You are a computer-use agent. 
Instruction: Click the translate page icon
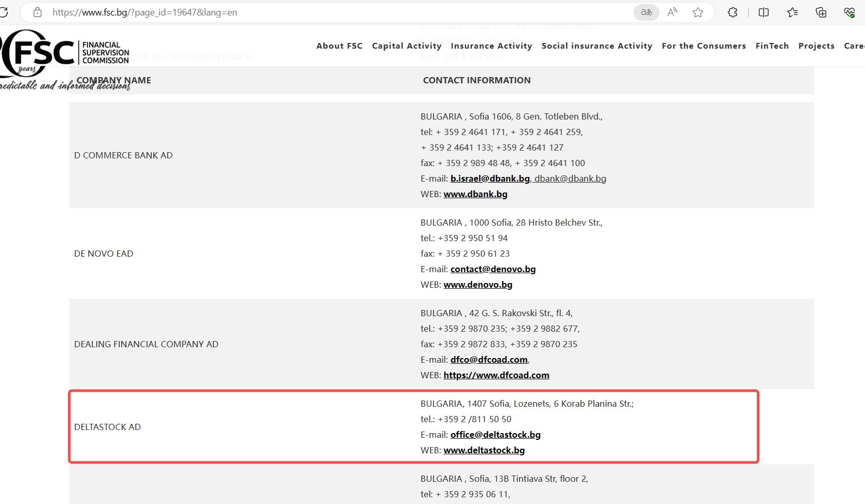pos(646,12)
